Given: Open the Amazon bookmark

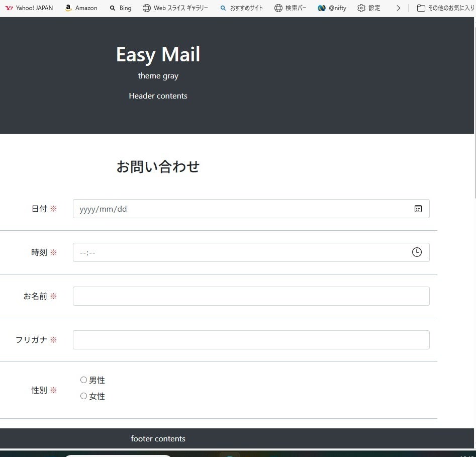Looking at the screenshot, I should pos(81,8).
